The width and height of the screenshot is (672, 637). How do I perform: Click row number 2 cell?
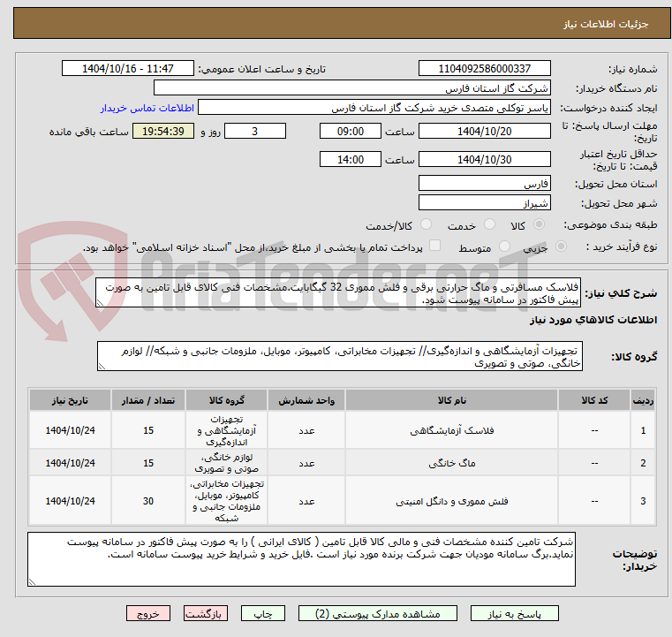[x=643, y=463]
